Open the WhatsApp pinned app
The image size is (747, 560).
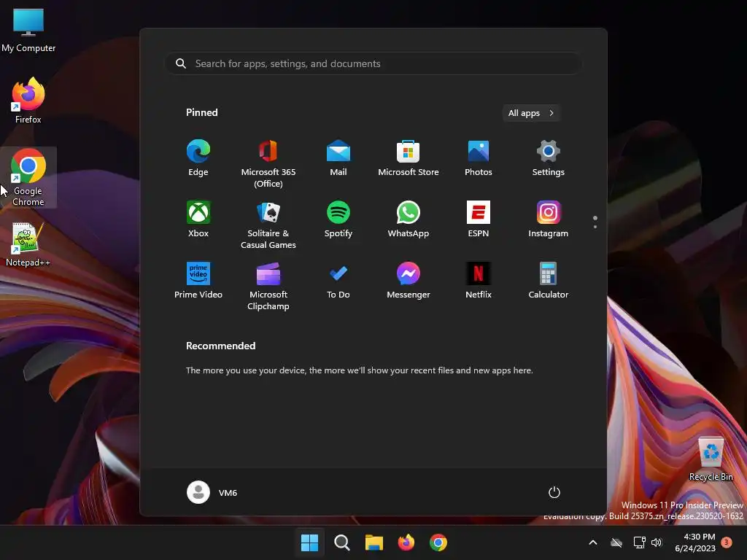(409, 219)
